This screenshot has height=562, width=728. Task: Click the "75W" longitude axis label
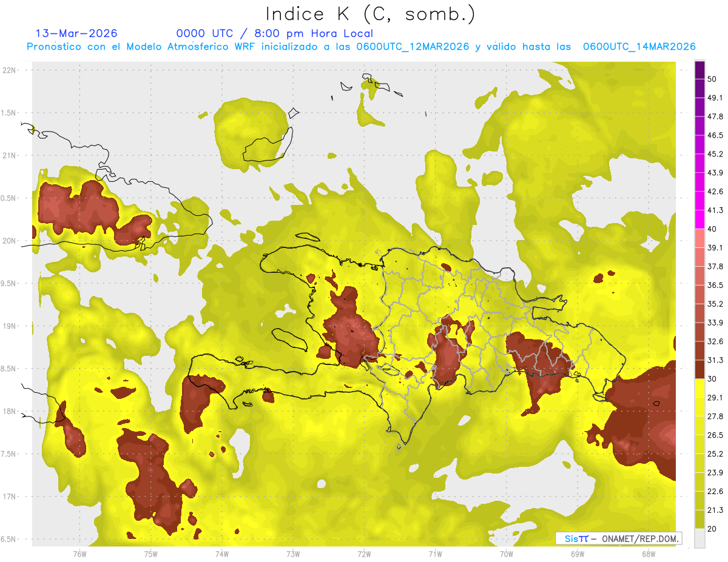151,554
